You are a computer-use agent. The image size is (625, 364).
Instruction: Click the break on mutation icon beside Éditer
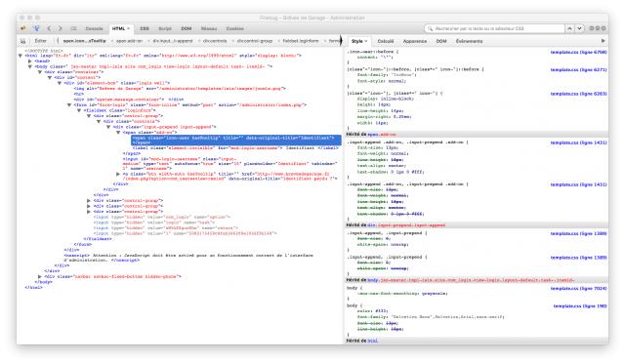coord(23,41)
